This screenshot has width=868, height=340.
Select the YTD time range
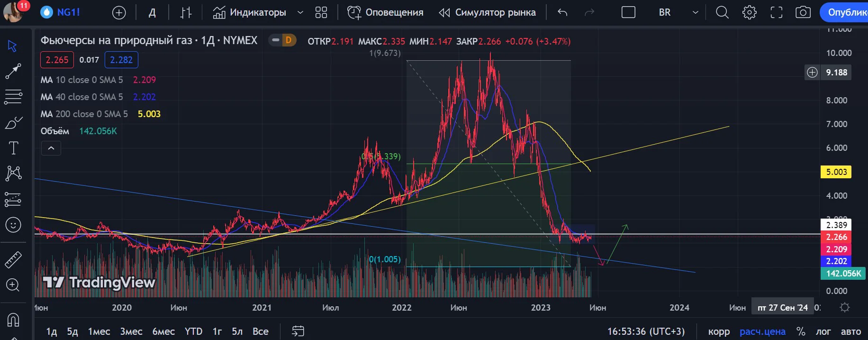point(193,331)
